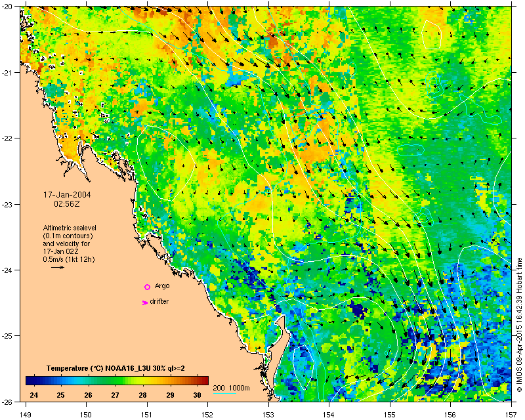Pick the green 27° region of colorbar
The image size is (525, 420).
tap(115, 380)
